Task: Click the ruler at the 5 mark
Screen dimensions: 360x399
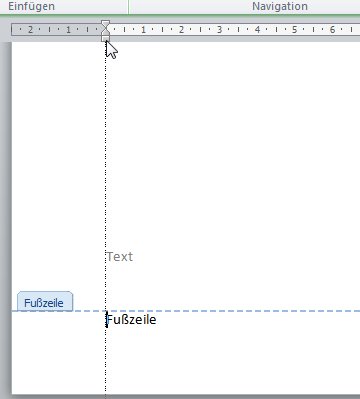Action: pos(294,30)
